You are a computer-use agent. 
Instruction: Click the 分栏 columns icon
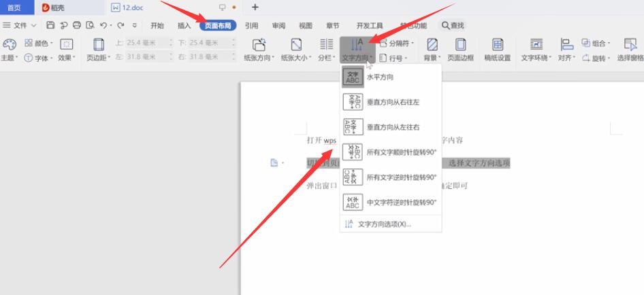[x=327, y=44]
